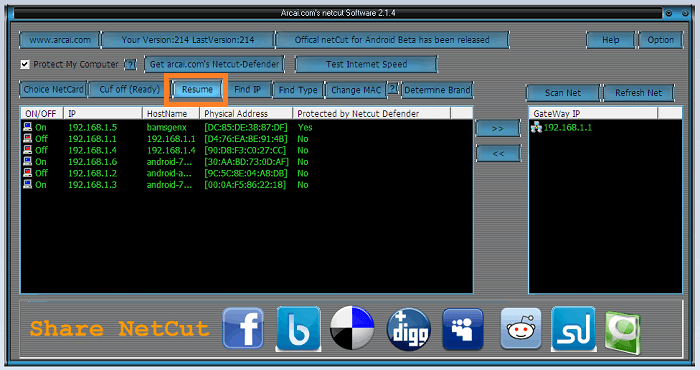
Task: Share via the Digg icon
Action: click(408, 329)
